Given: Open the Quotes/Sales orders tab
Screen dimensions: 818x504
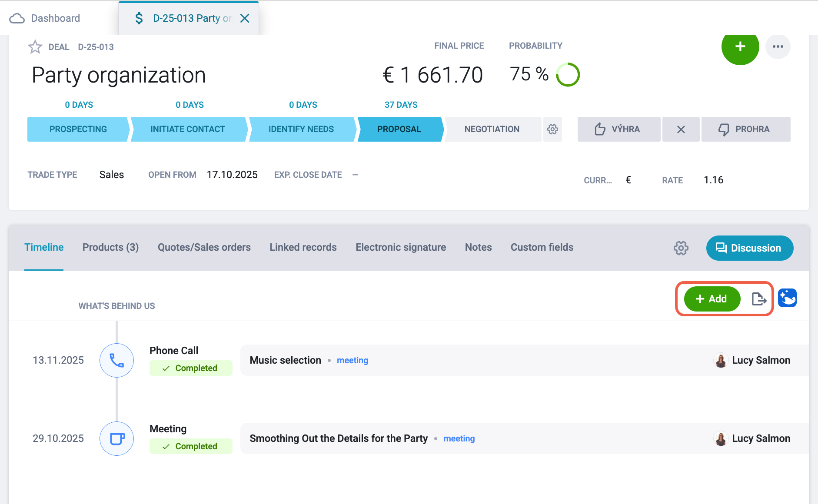Looking at the screenshot, I should (204, 247).
